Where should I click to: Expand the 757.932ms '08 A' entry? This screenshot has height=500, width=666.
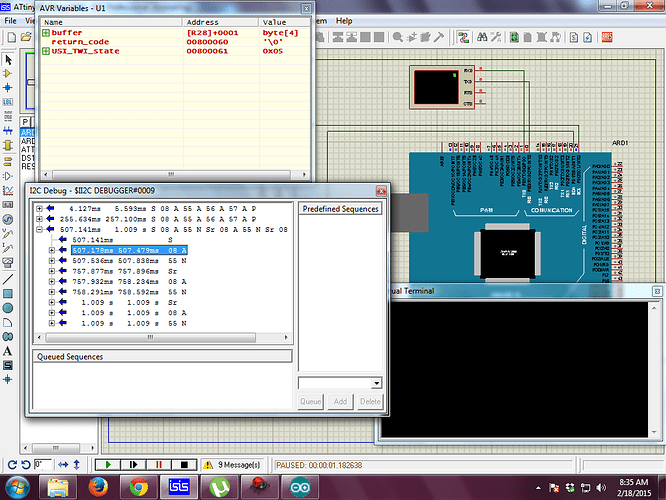click(x=52, y=282)
